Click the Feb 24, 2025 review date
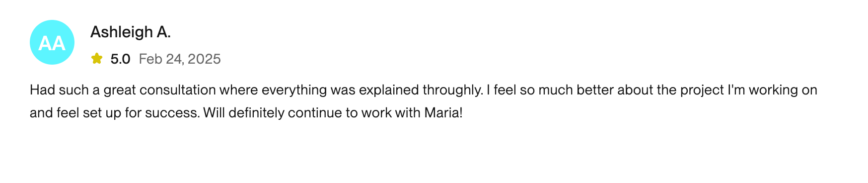This screenshot has width=868, height=183. click(180, 59)
